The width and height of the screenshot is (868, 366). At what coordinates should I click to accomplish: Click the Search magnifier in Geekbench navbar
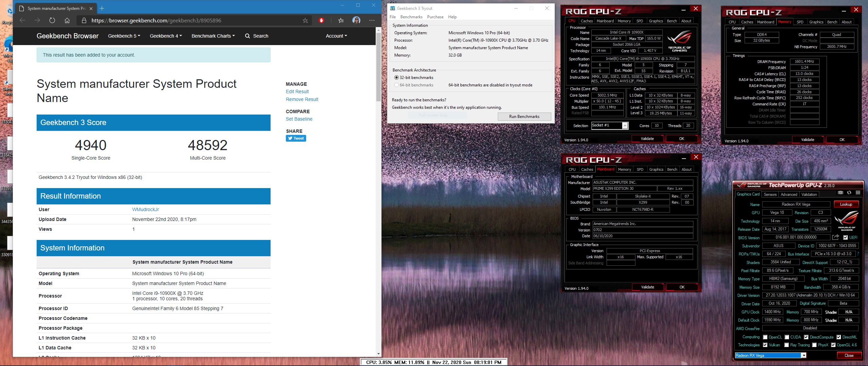248,36
